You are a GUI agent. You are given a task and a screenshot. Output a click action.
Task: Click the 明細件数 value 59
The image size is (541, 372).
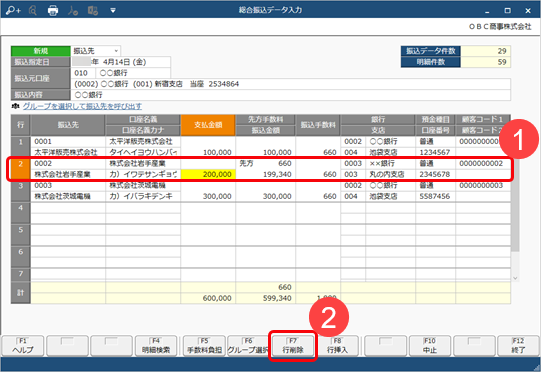click(x=485, y=62)
